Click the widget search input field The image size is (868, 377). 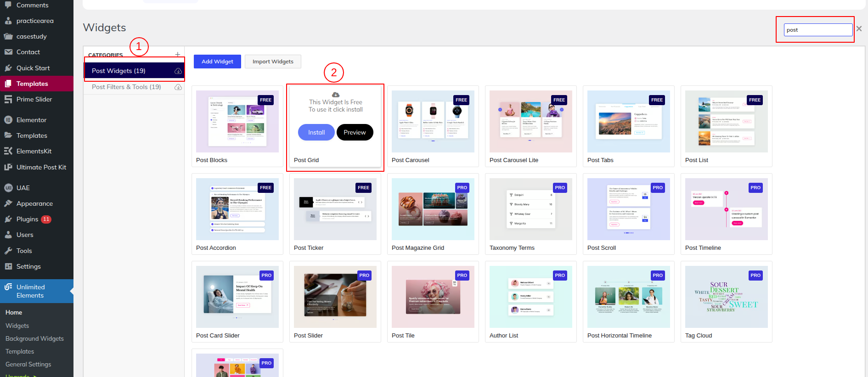click(x=818, y=30)
